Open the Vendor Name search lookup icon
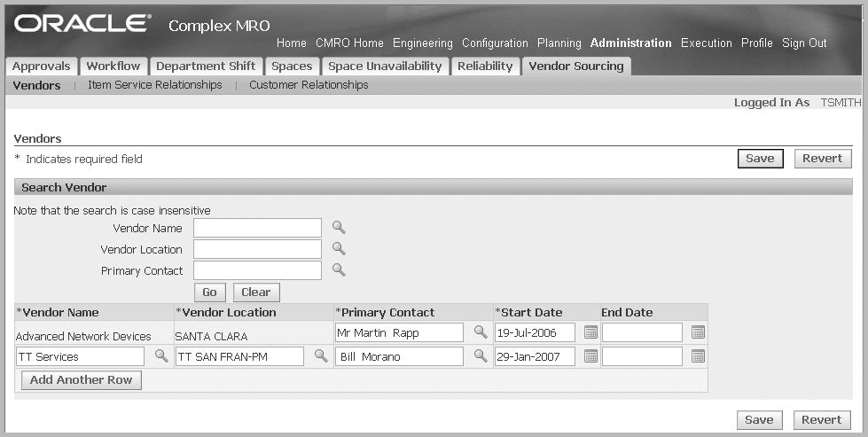868x437 pixels. [x=339, y=227]
